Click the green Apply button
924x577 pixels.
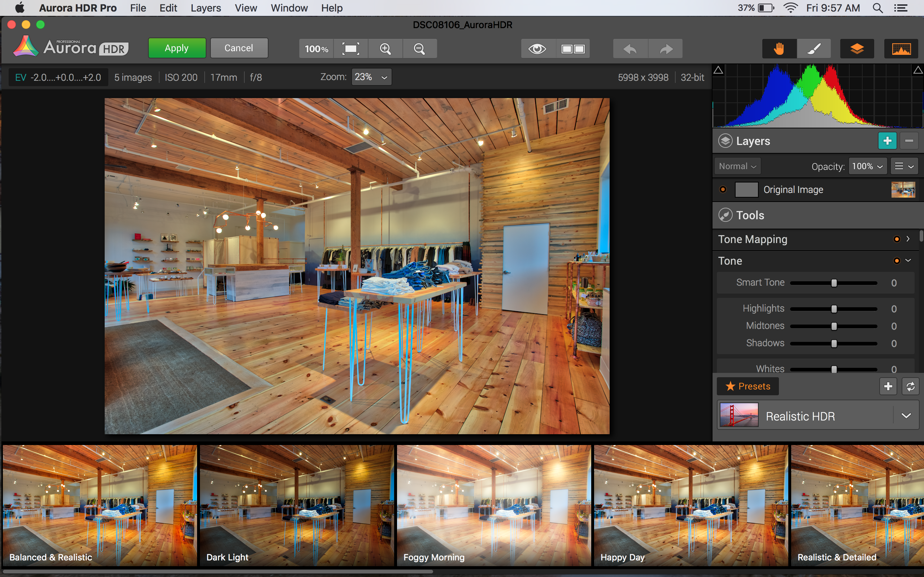(177, 48)
